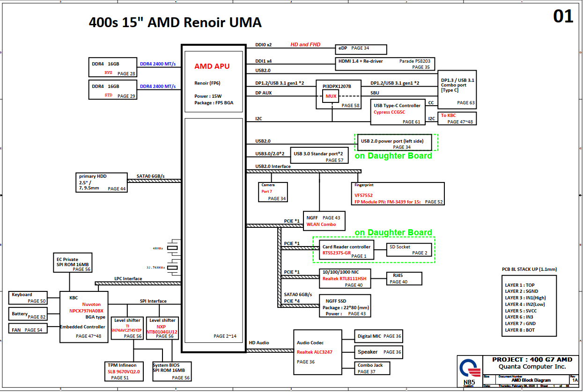
Task: Click the 'Power : 15W' line
Action: tap(207, 96)
